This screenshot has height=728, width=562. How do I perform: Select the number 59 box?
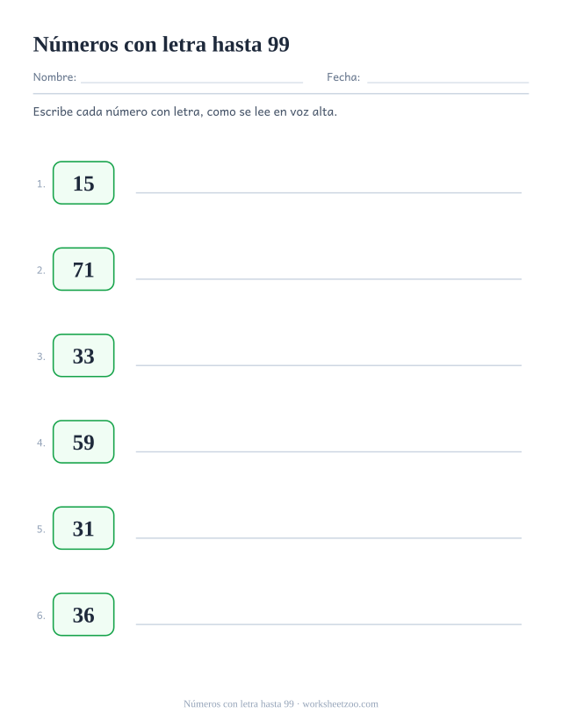pos(83,442)
